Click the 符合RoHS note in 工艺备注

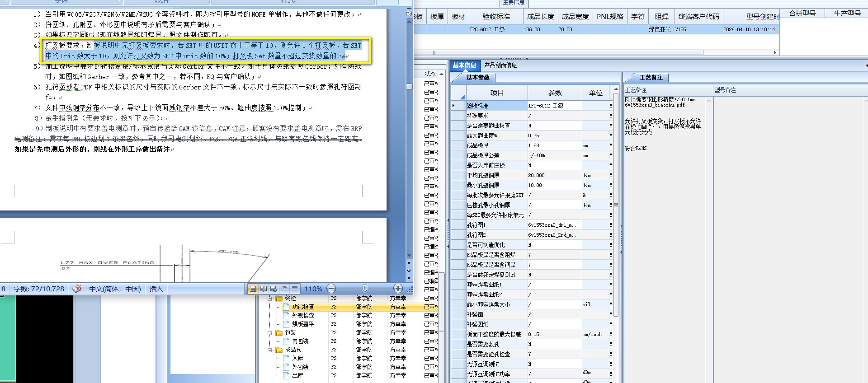pyautogui.click(x=636, y=149)
